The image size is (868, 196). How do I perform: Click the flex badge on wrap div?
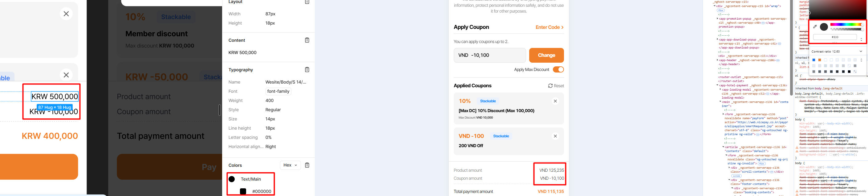click(721, 10)
